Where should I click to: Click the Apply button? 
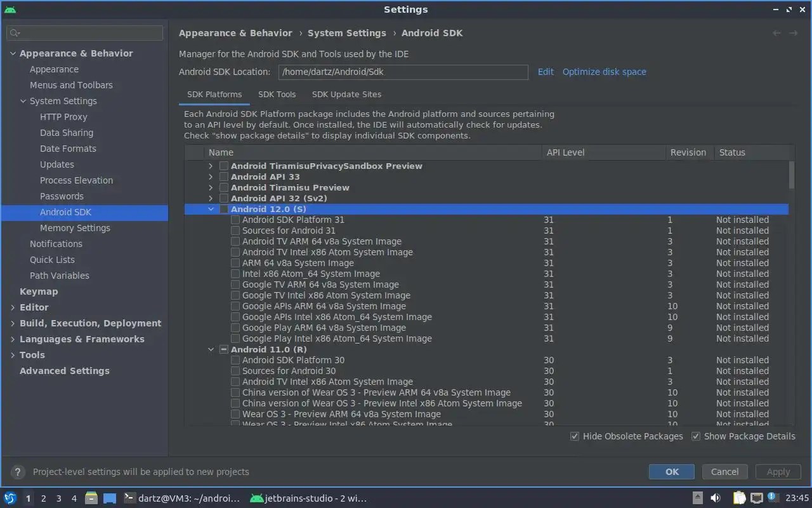(778, 472)
